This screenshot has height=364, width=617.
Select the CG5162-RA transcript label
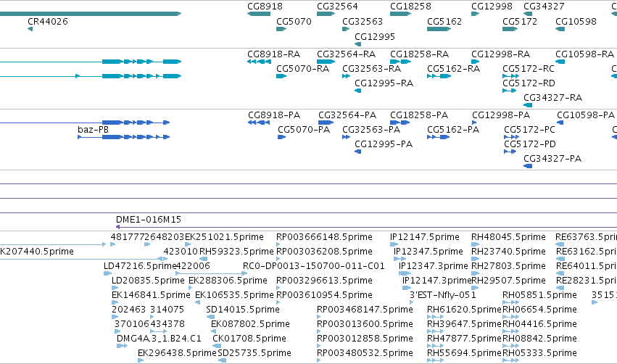point(453,69)
